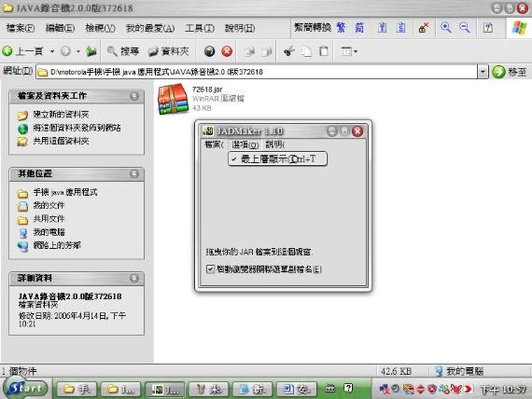Open the 說明(H) menu in Explorer
The image size is (532, 399).
tap(240, 28)
